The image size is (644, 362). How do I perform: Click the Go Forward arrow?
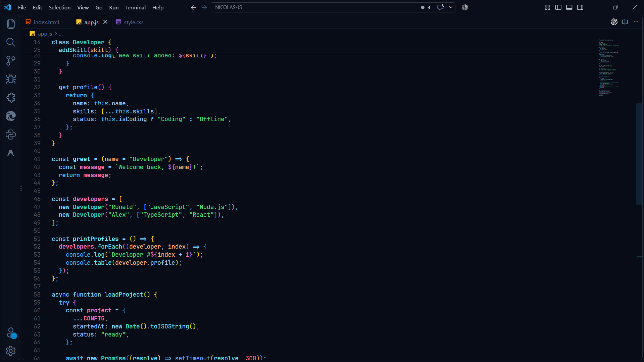[x=204, y=7]
